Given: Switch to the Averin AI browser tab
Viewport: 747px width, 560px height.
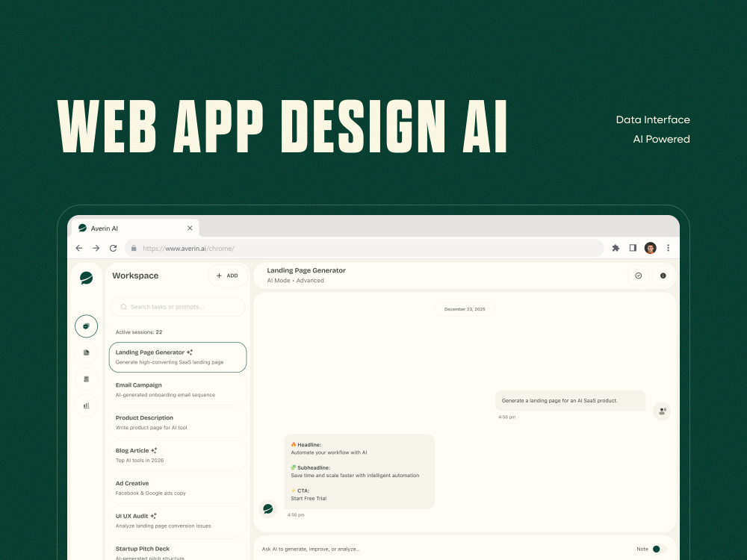Looking at the screenshot, I should tap(134, 228).
